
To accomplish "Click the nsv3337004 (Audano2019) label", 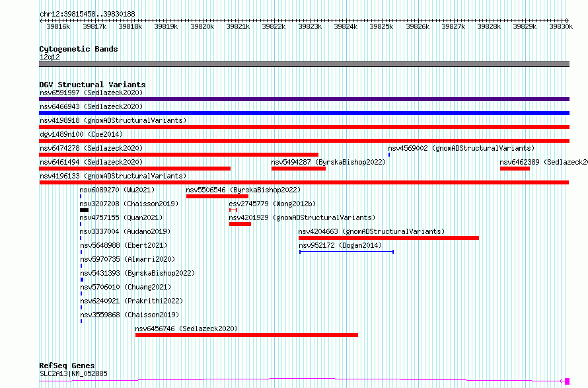I will [125, 231].
